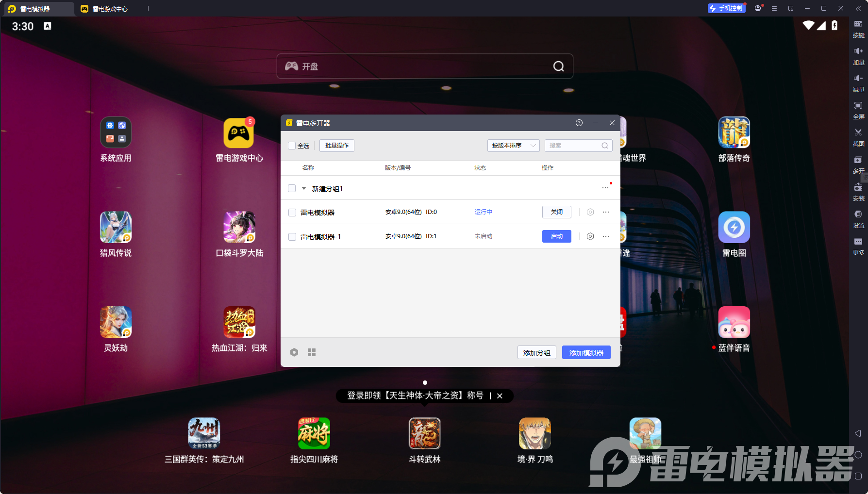The height and width of the screenshot is (494, 868).
Task: Click the 添加模拟器 button
Action: pos(586,353)
